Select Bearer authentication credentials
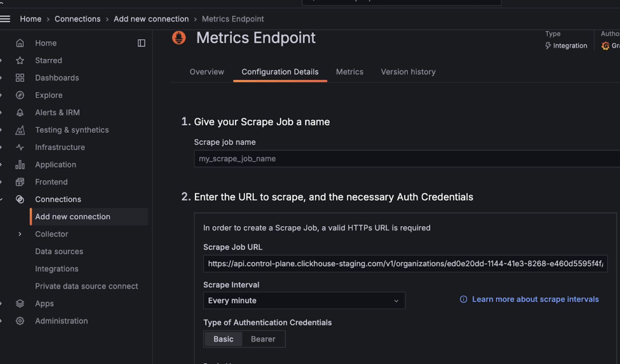The height and width of the screenshot is (364, 620). click(263, 339)
